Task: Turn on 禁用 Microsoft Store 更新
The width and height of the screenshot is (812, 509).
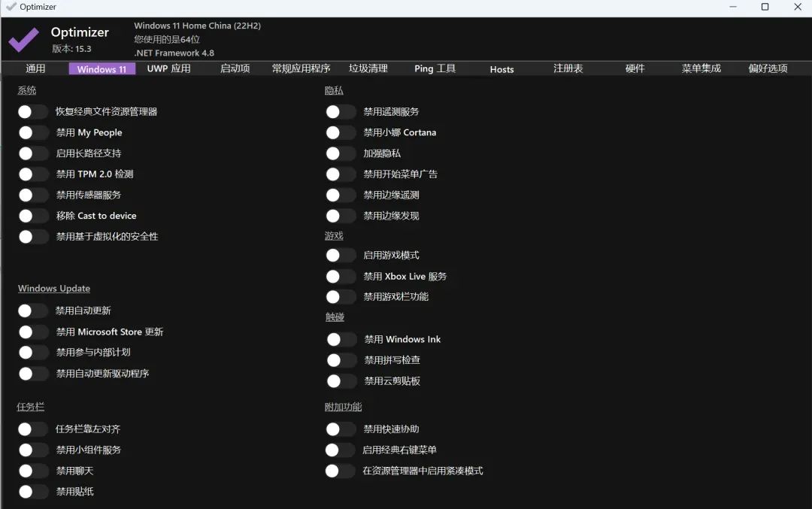Action: (32, 332)
